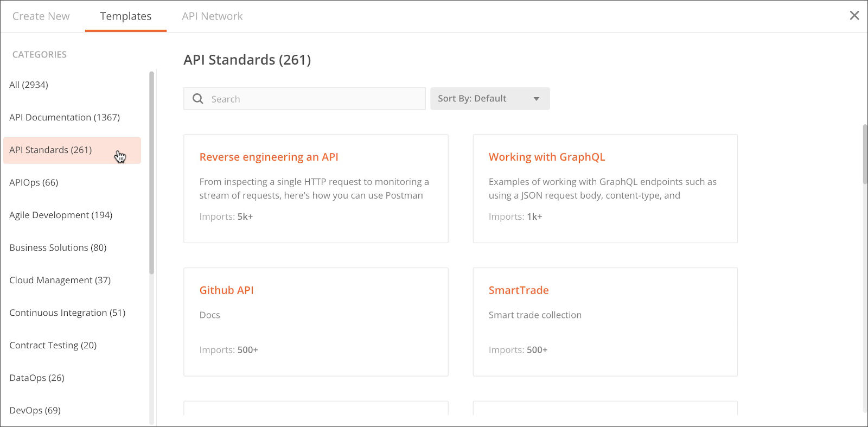Image resolution: width=868 pixels, height=427 pixels.
Task: Click the 'Smart trade collection' description
Action: tap(535, 315)
